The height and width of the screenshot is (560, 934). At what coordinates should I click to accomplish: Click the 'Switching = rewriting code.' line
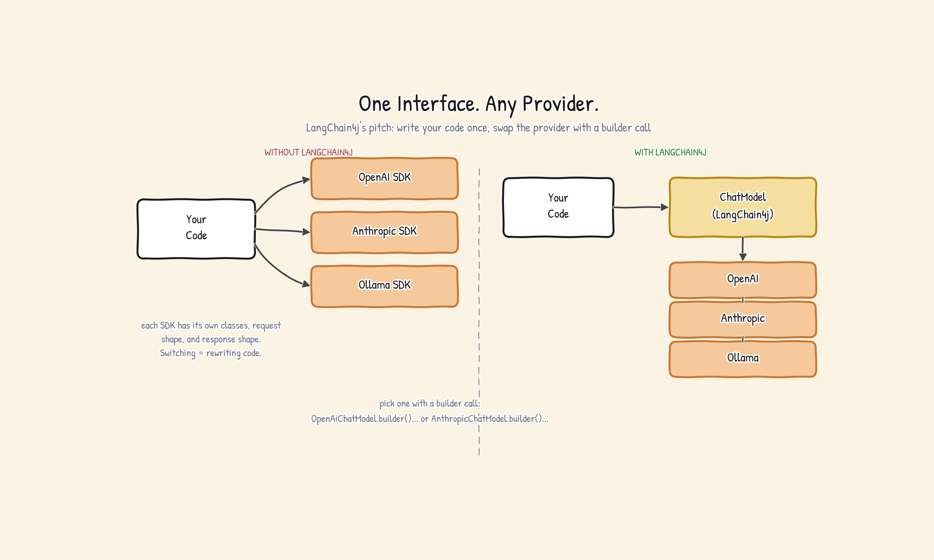click(211, 354)
